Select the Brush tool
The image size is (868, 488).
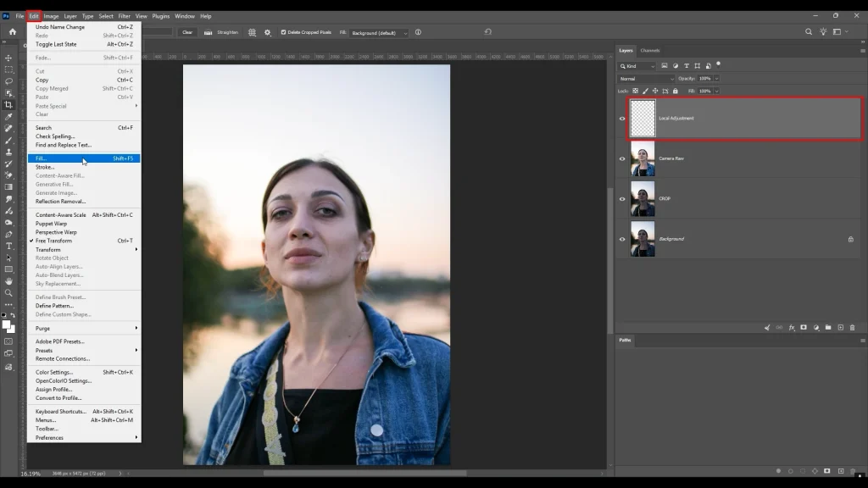pos(8,140)
